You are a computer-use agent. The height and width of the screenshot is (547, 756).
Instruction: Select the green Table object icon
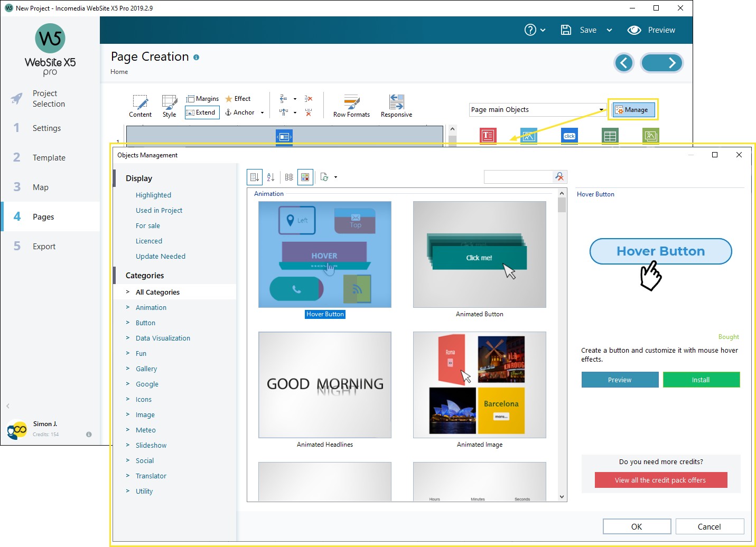(610, 136)
